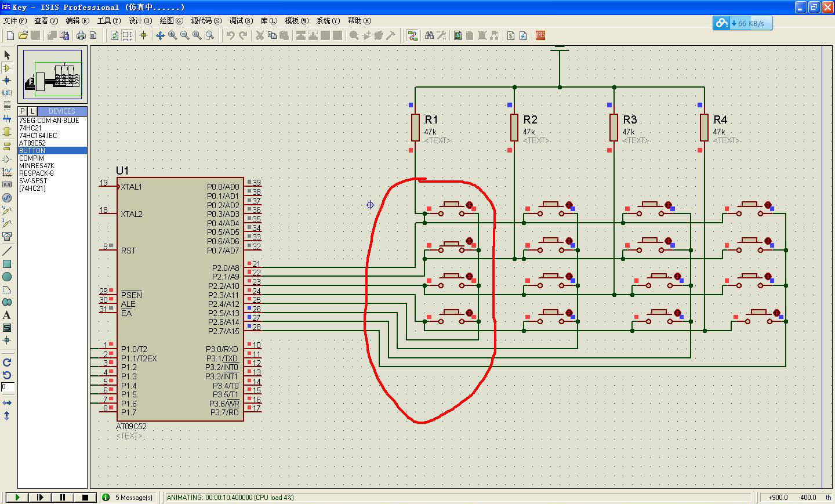Click the rotation angle input field
The height and width of the screenshot is (504, 835).
click(7, 387)
